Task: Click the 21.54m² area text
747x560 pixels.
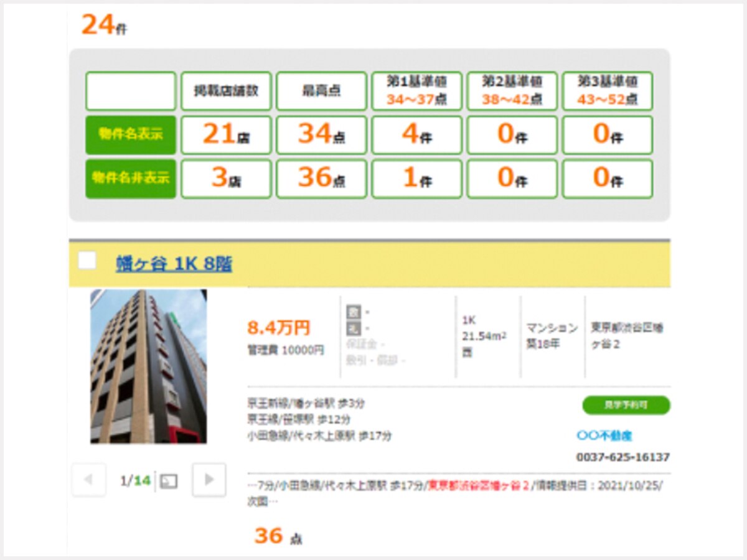Action: 484,336
